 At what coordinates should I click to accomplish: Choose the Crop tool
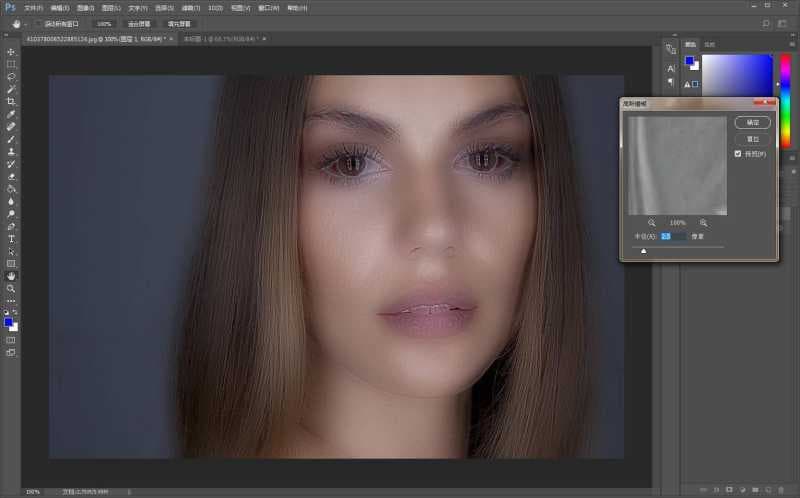11,102
